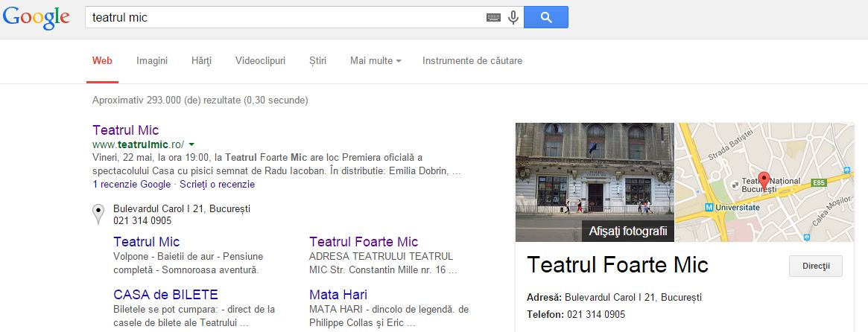The width and height of the screenshot is (868, 332).
Task: Open '1 recenzie Google' link
Action: 132,185
